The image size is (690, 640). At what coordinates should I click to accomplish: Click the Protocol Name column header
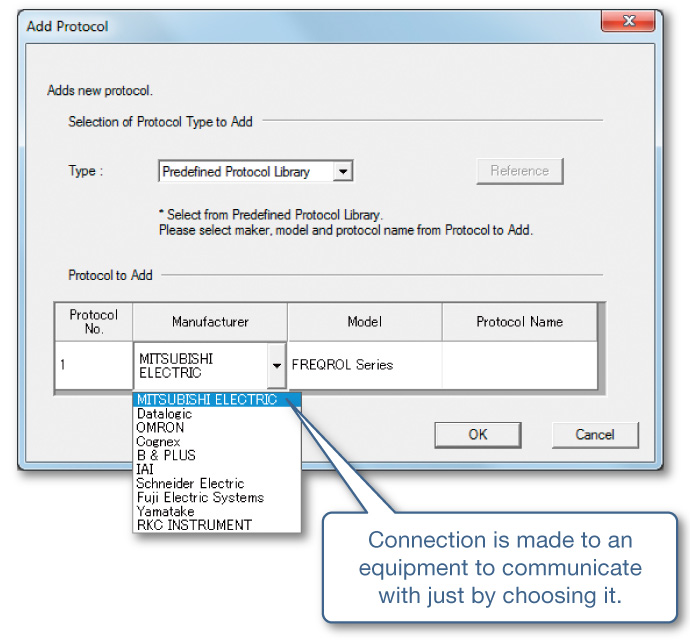click(520, 322)
